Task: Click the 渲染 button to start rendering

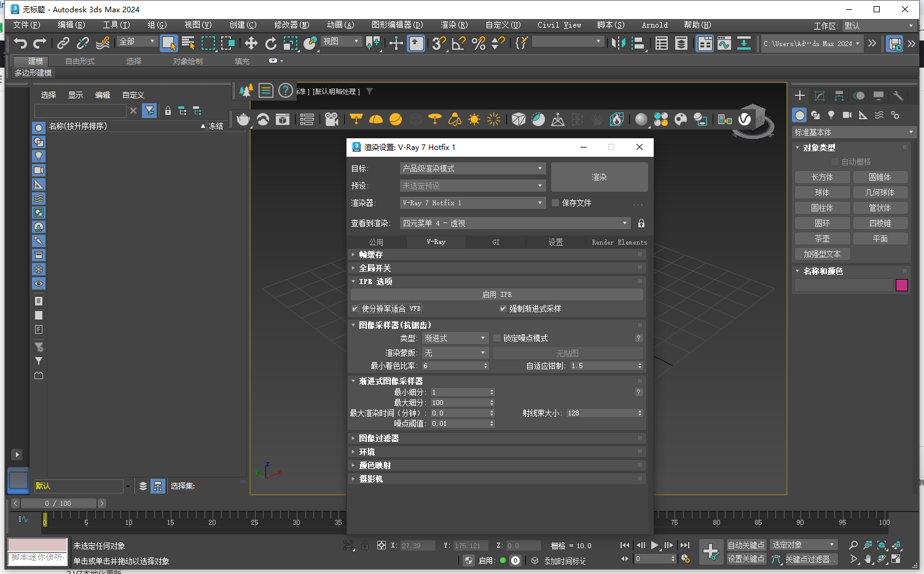Action: (599, 177)
